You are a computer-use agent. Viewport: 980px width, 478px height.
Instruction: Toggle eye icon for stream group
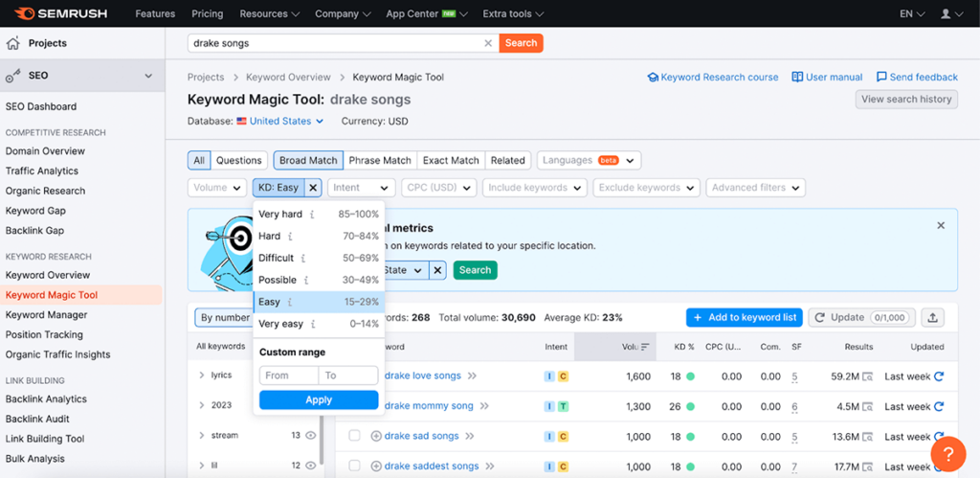point(311,436)
